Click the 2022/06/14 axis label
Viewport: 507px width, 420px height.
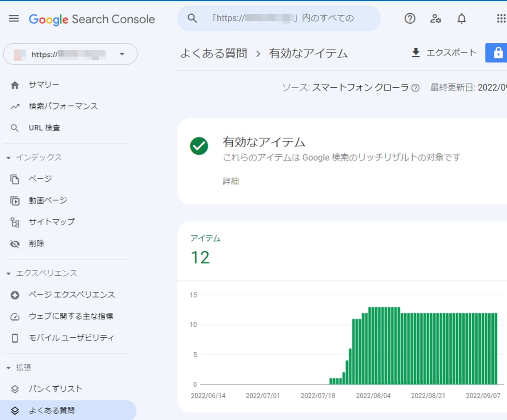pyautogui.click(x=208, y=396)
